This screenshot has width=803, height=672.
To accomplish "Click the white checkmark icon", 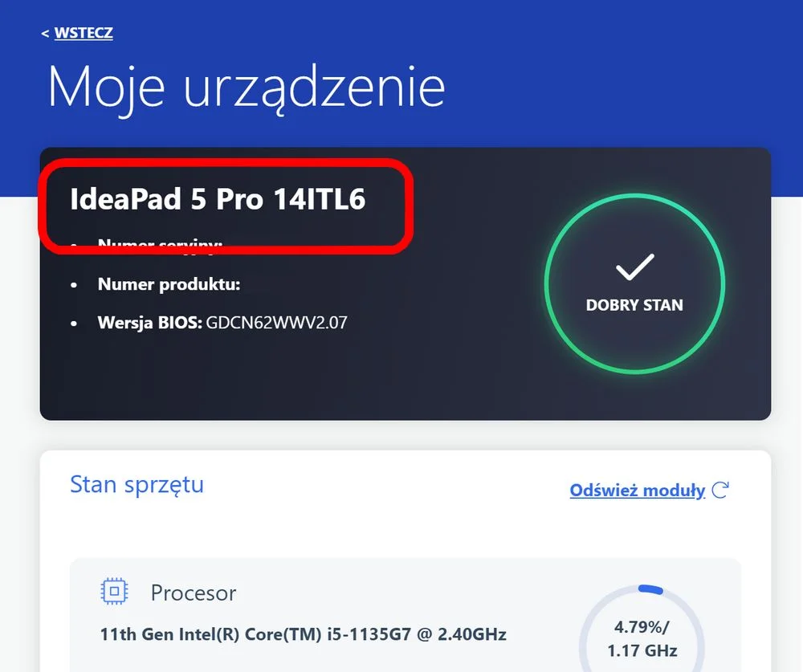I will coord(634,267).
